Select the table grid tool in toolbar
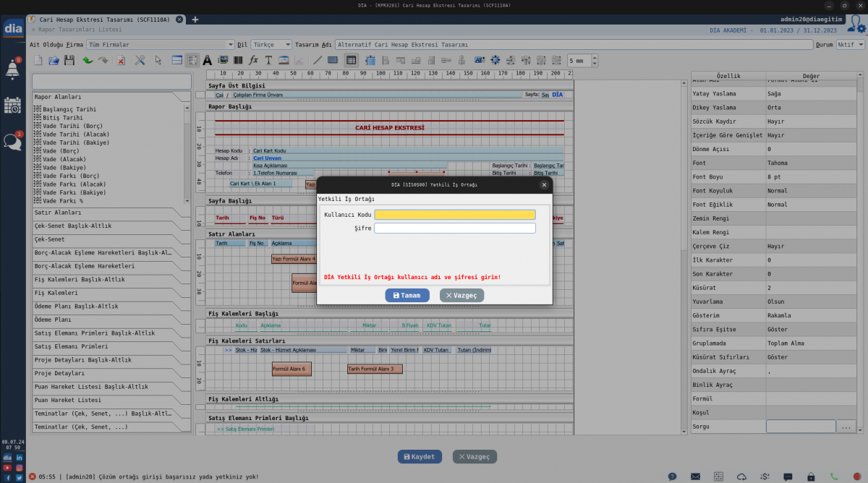Screen dimensions: 868x483 point(351,60)
